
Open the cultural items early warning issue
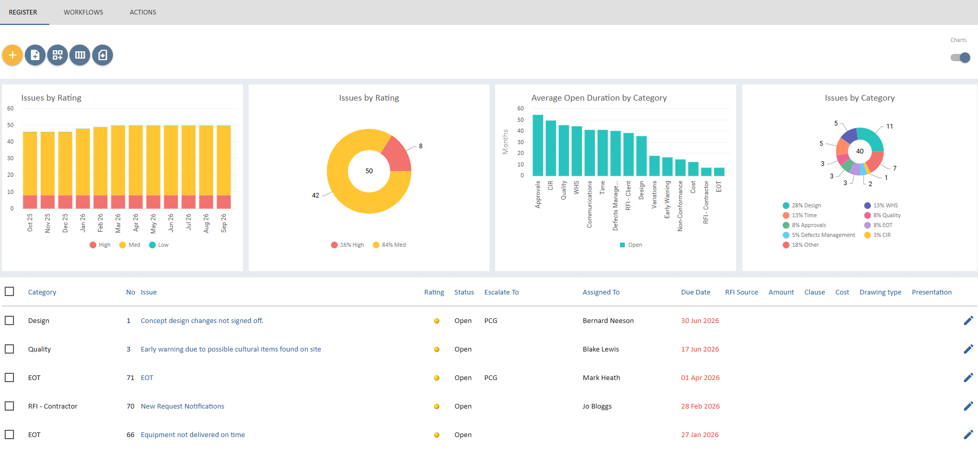point(231,349)
